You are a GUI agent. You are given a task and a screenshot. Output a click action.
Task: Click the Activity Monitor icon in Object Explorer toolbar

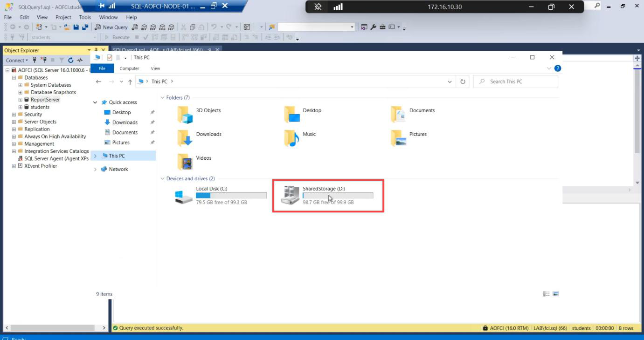coord(80,60)
